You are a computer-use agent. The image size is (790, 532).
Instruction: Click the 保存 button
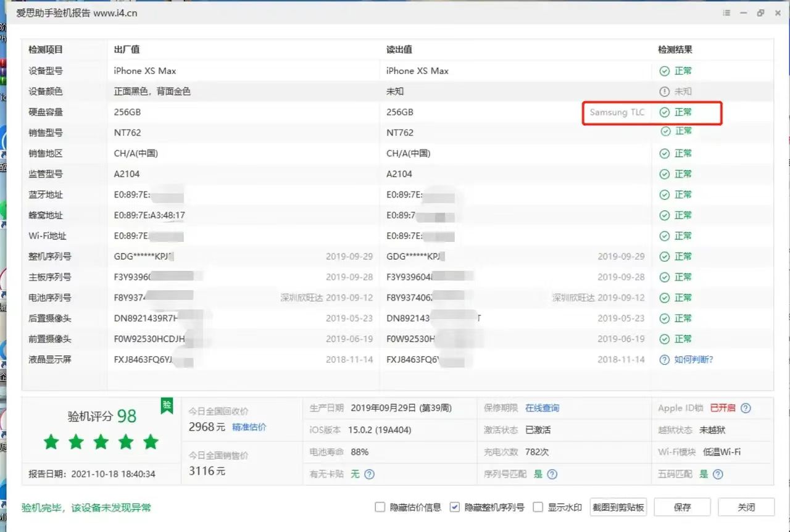683,507
